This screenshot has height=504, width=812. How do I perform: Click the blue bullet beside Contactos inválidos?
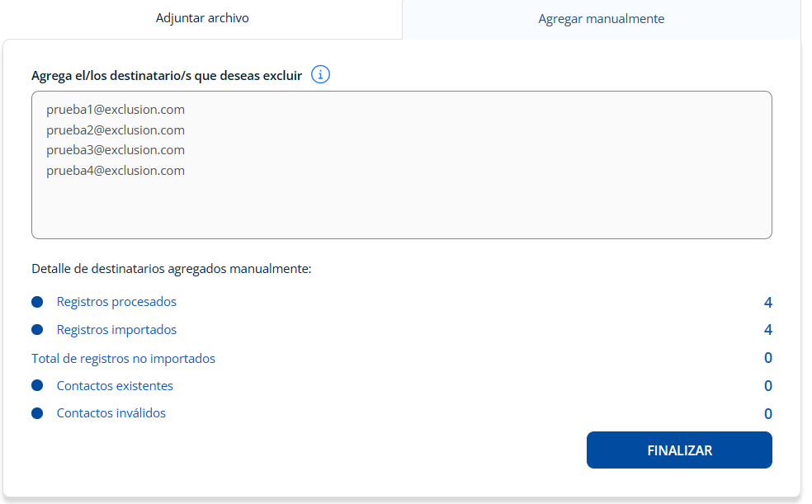tap(37, 413)
